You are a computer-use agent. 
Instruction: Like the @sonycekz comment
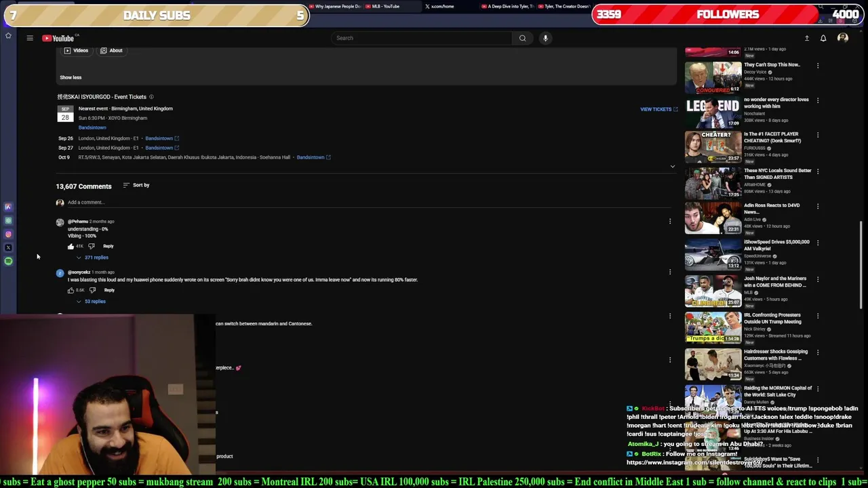[x=71, y=290]
